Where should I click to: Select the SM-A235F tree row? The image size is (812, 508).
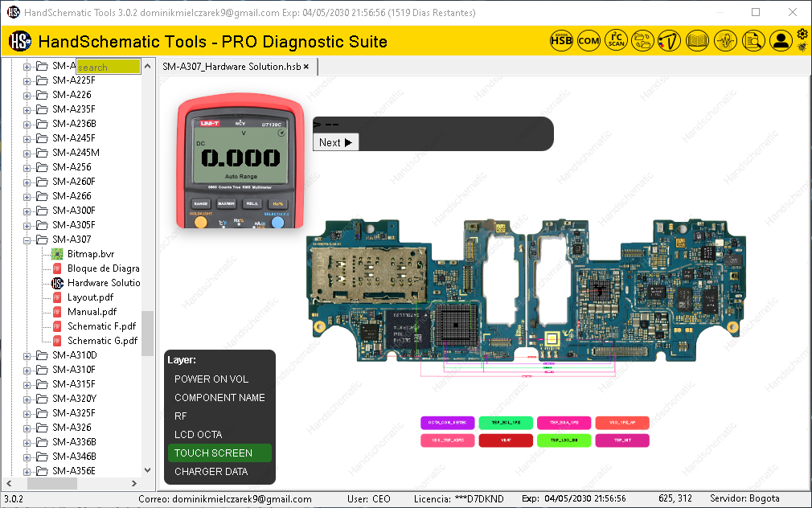[73, 109]
